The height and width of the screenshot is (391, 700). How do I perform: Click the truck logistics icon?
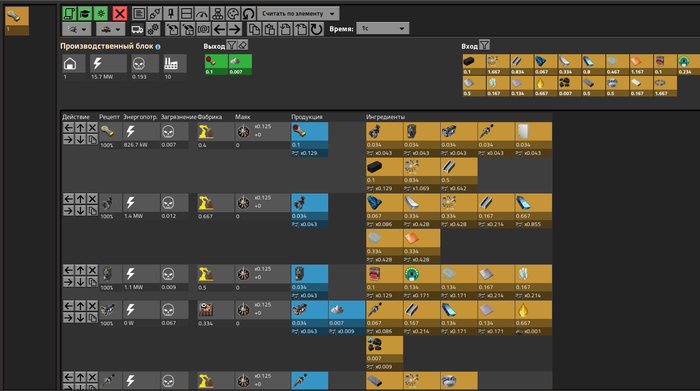point(137,29)
